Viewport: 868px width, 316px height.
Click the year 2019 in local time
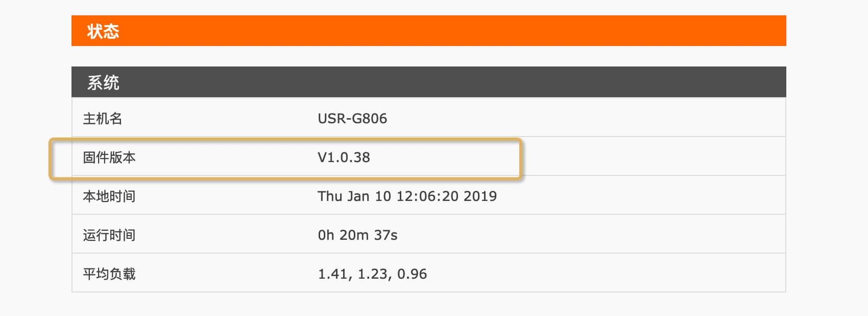tap(480, 196)
